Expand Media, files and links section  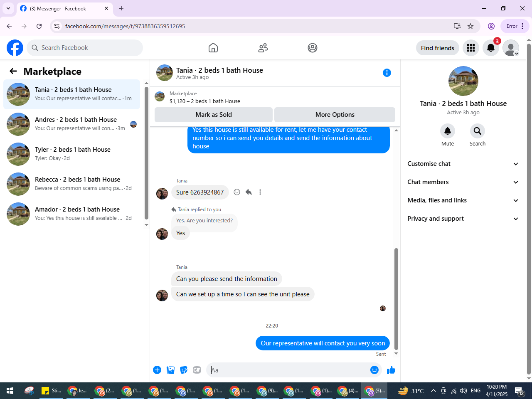(463, 200)
